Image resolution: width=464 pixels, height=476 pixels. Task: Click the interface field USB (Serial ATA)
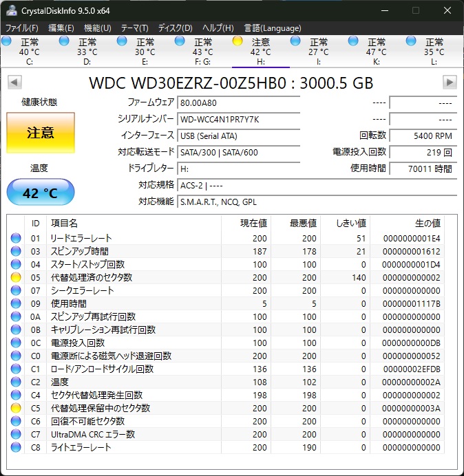click(238, 136)
